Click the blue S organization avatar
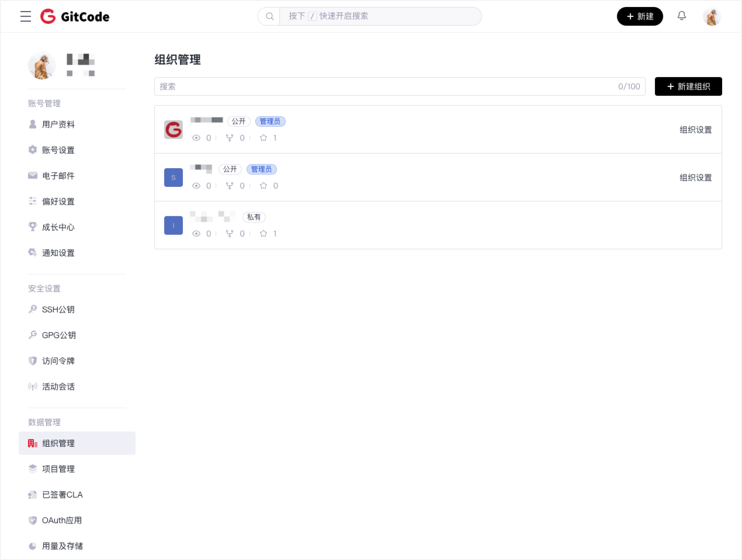Screen dimensions: 742x560 tap(174, 178)
